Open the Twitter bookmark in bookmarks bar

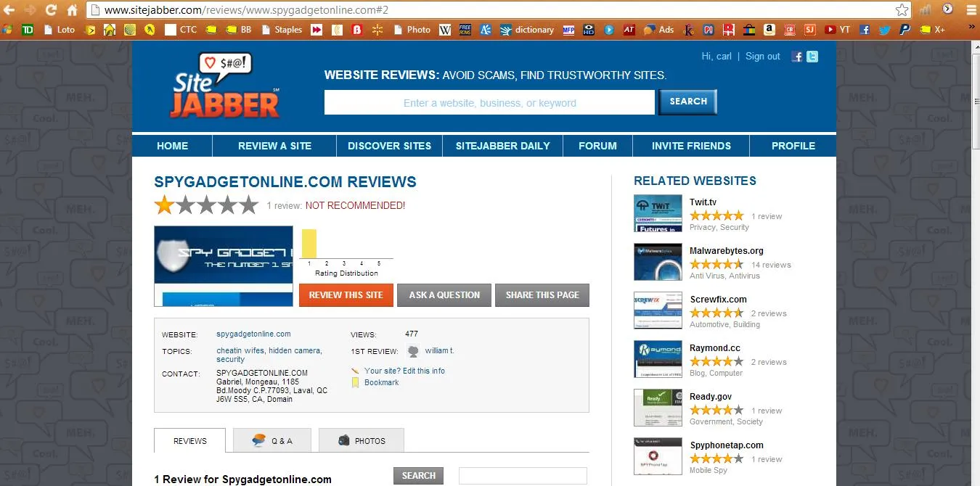pos(884,30)
